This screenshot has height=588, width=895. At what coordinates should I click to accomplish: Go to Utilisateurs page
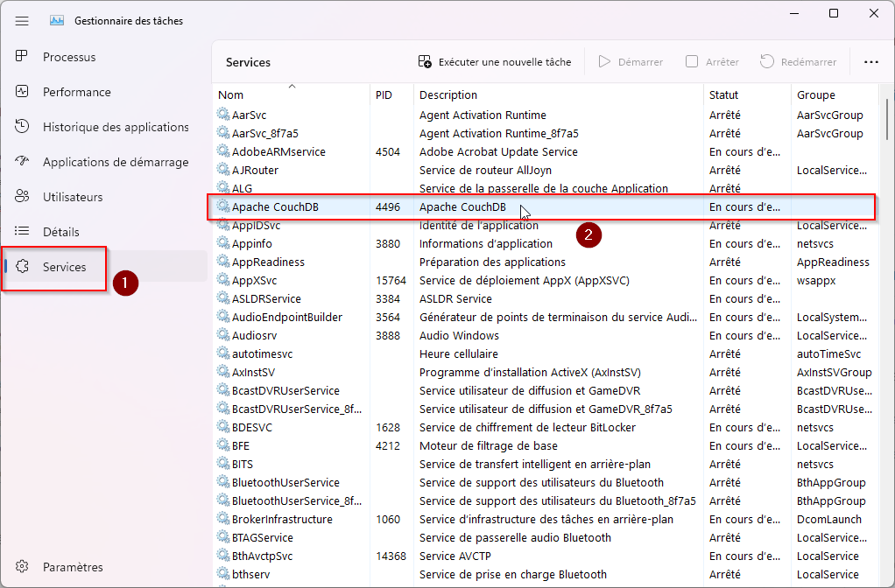73,197
